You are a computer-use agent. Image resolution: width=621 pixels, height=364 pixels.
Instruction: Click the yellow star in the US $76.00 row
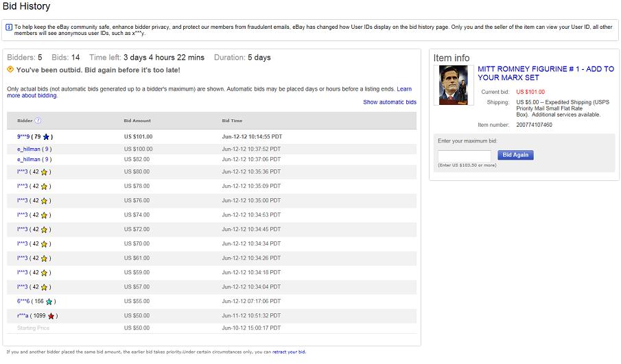click(x=44, y=201)
